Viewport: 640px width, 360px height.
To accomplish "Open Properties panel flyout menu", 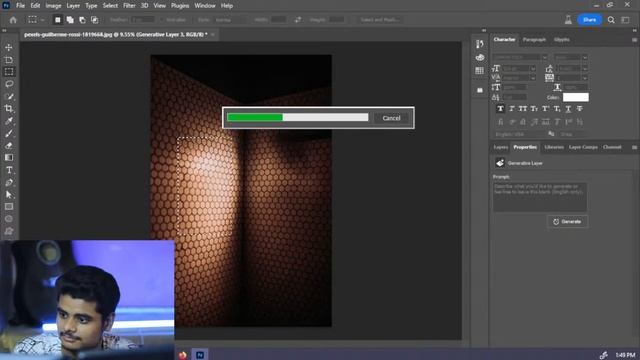I will pyautogui.click(x=634, y=147).
